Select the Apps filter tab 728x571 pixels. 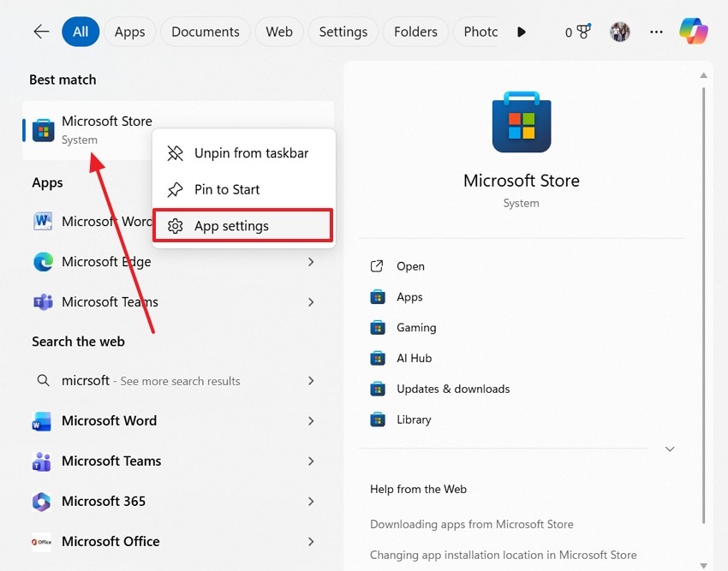tap(129, 31)
